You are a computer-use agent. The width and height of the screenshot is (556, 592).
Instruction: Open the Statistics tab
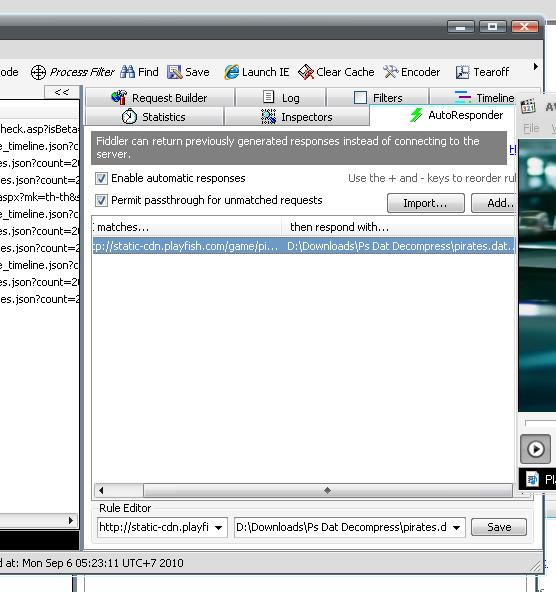154,117
